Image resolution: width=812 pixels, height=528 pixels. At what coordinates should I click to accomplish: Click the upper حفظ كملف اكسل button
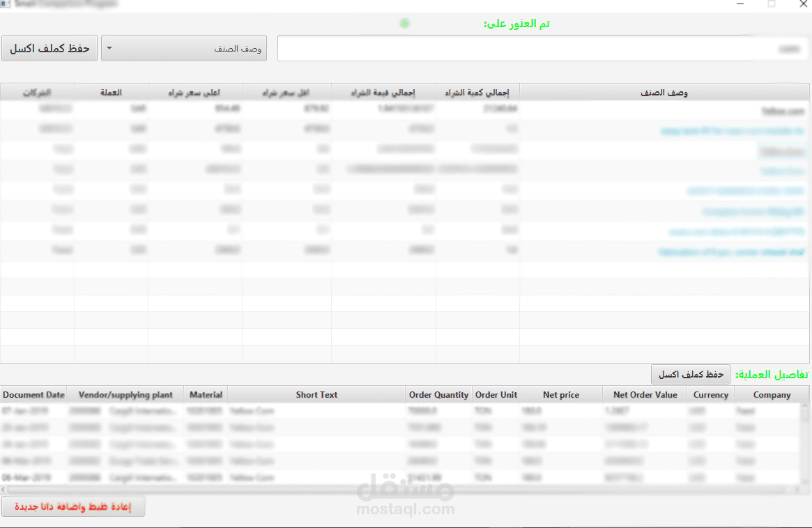click(49, 47)
